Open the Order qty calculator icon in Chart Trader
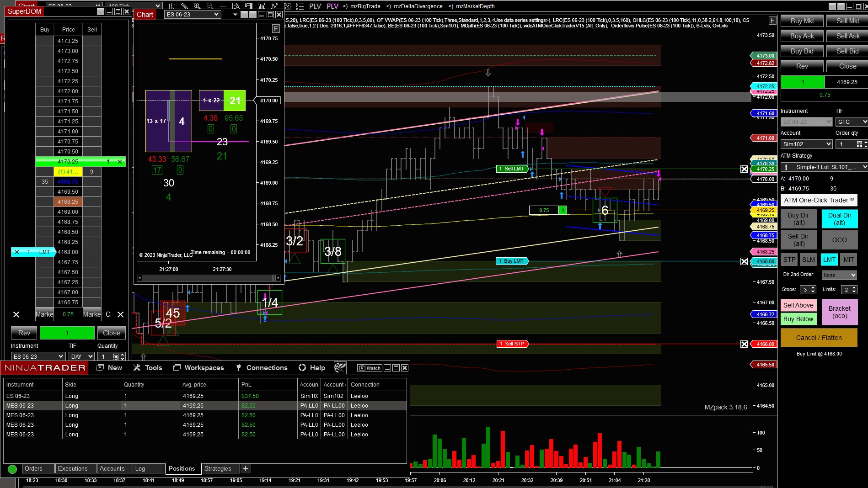The image size is (868, 488). pyautogui.click(x=859, y=144)
